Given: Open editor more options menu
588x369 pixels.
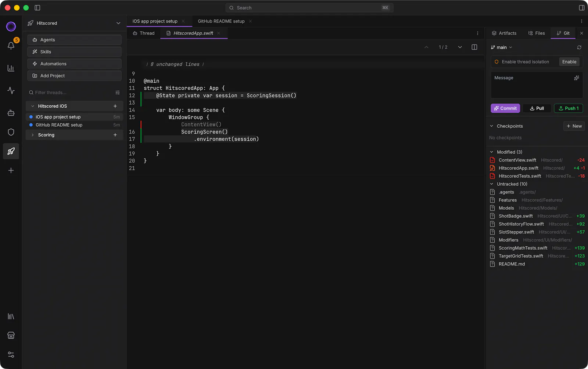Looking at the screenshot, I should click(x=478, y=33).
